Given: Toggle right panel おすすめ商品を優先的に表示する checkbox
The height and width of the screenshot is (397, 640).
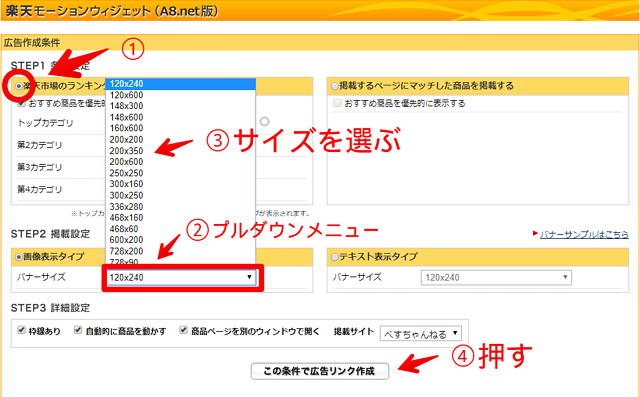Looking at the screenshot, I should coord(337,103).
